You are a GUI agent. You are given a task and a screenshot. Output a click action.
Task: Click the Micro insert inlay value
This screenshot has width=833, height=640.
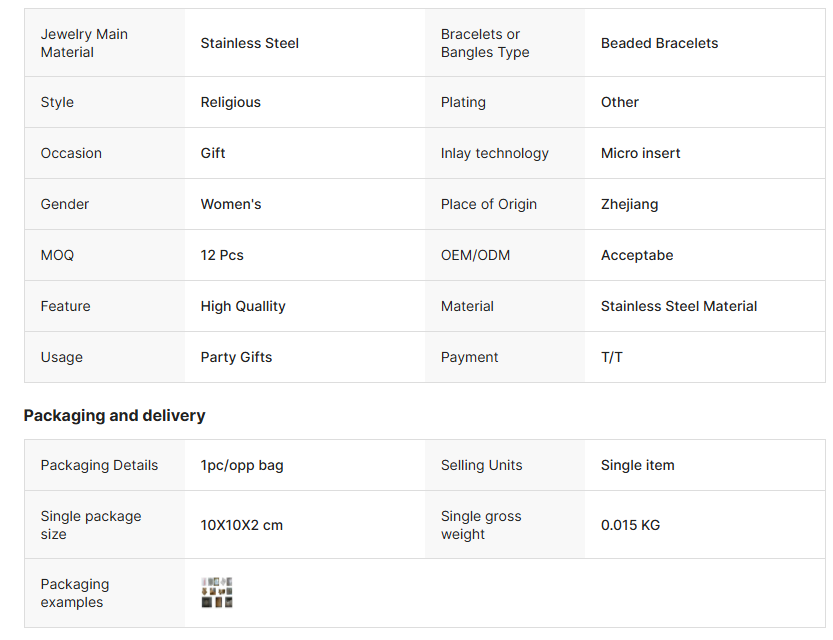tap(640, 153)
